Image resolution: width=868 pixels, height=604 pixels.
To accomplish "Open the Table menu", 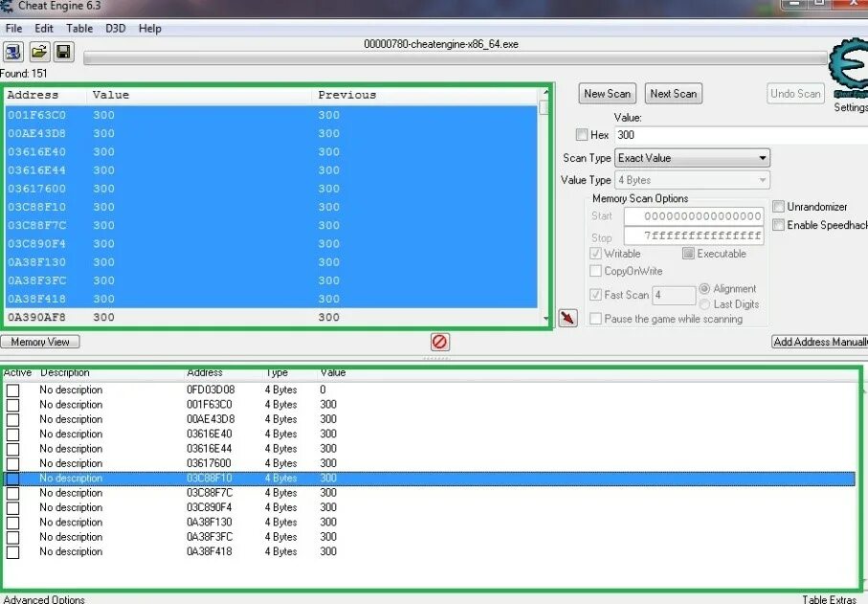I will point(79,28).
